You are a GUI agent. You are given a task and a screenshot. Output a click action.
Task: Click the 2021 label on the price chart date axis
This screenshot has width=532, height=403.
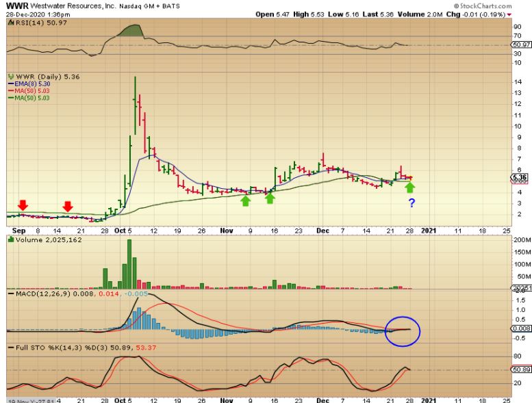coord(429,231)
